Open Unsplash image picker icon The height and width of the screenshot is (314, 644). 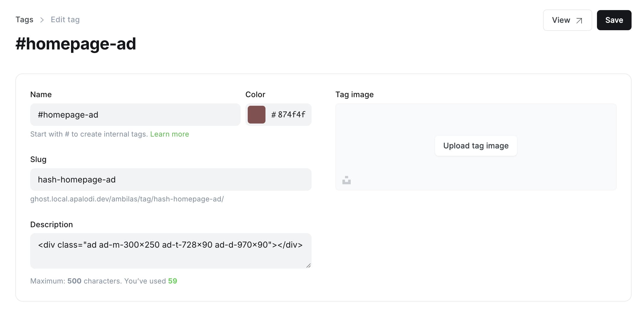[346, 180]
